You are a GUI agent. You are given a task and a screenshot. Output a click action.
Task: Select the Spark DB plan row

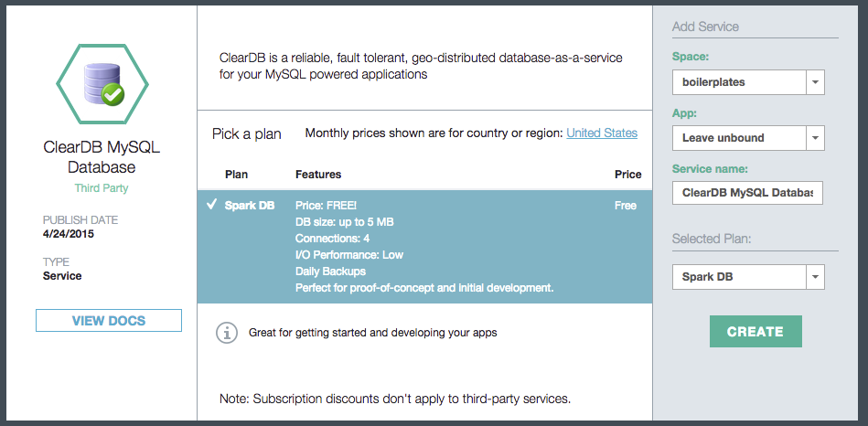[424, 247]
